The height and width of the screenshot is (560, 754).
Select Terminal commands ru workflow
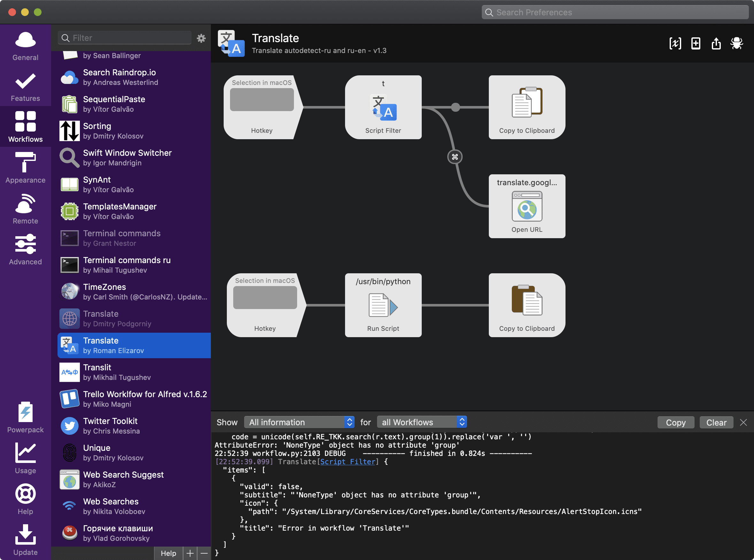click(x=134, y=265)
